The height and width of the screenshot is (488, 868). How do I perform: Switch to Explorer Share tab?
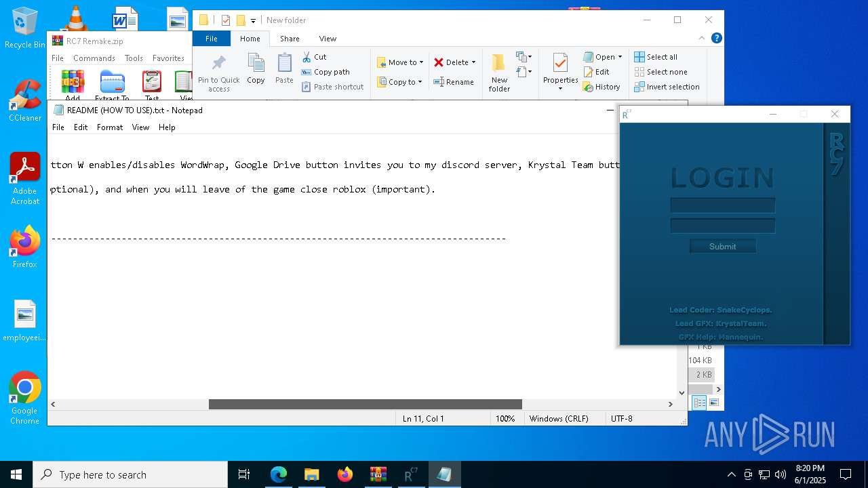290,39
